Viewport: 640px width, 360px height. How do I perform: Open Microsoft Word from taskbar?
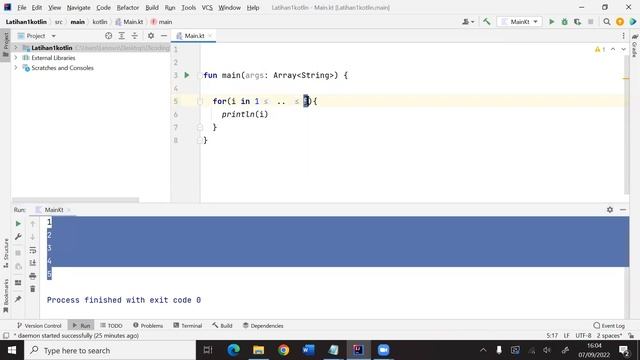(x=309, y=350)
